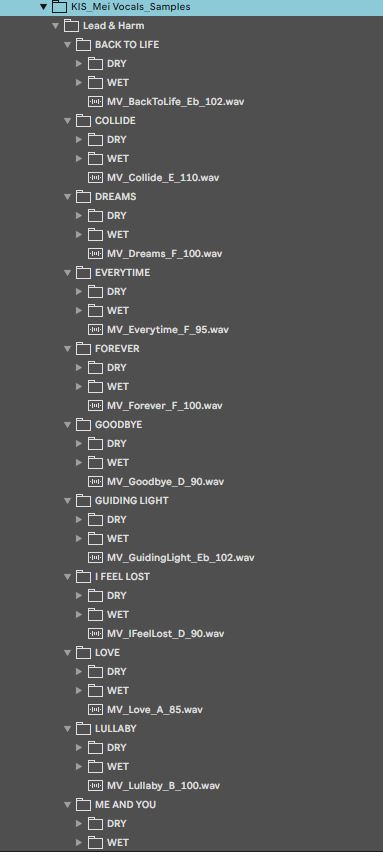Collapse the FOREVER folder triangle
Screen dimensions: 383x852
[67, 349]
